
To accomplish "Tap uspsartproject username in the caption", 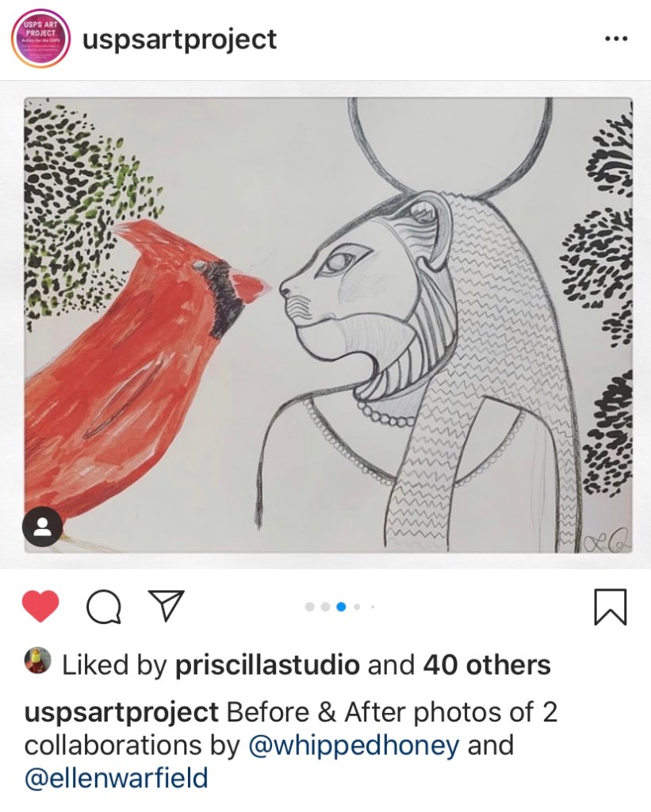I will pyautogui.click(x=121, y=711).
